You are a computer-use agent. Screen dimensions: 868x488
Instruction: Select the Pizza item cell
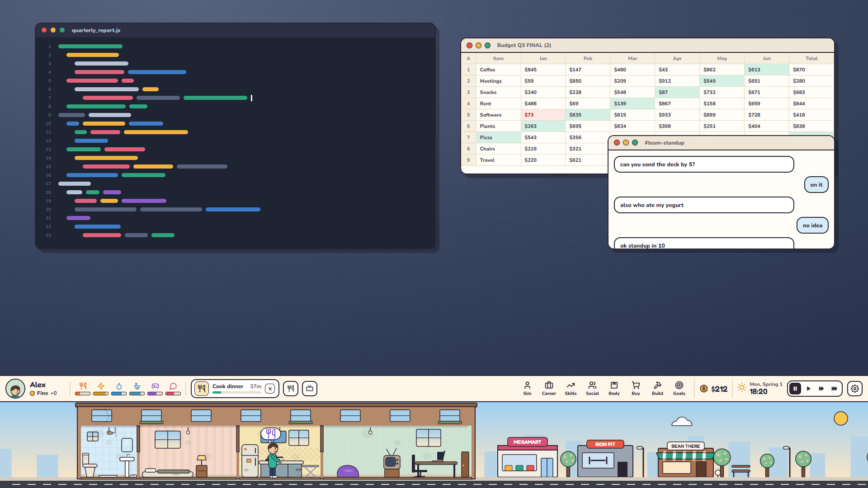coord(498,137)
